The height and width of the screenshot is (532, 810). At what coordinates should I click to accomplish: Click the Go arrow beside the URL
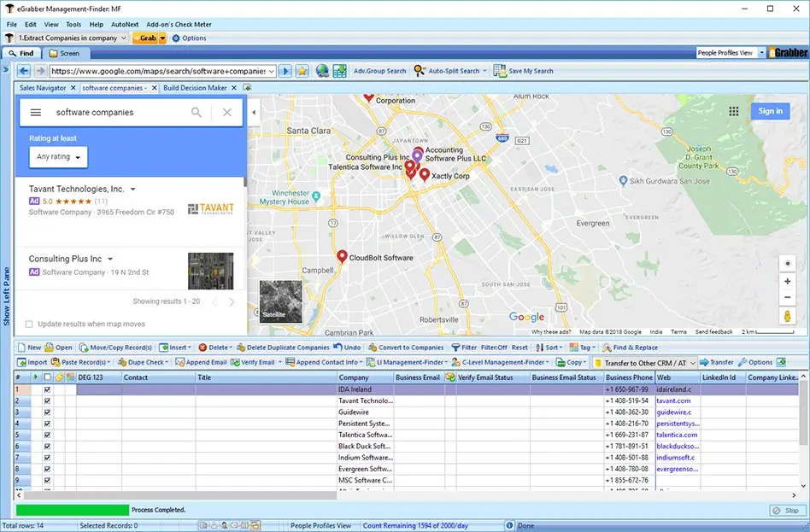(x=285, y=71)
